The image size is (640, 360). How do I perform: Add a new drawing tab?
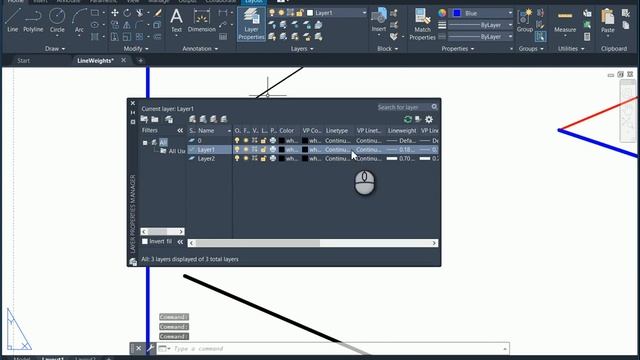pos(140,60)
